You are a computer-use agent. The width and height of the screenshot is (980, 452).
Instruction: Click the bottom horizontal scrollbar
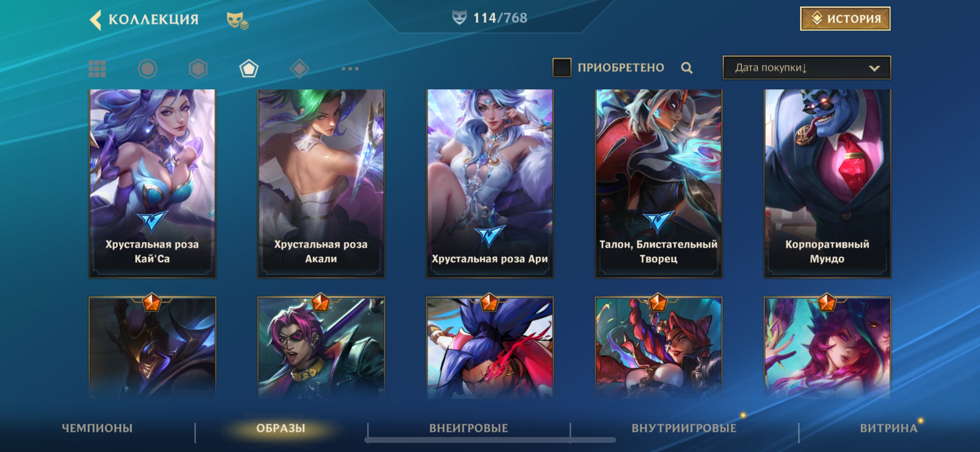pyautogui.click(x=490, y=440)
